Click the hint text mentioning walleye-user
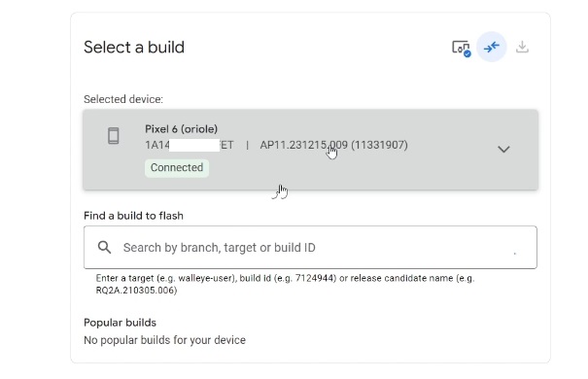Viewport: 588px width, 379px height. [x=286, y=284]
